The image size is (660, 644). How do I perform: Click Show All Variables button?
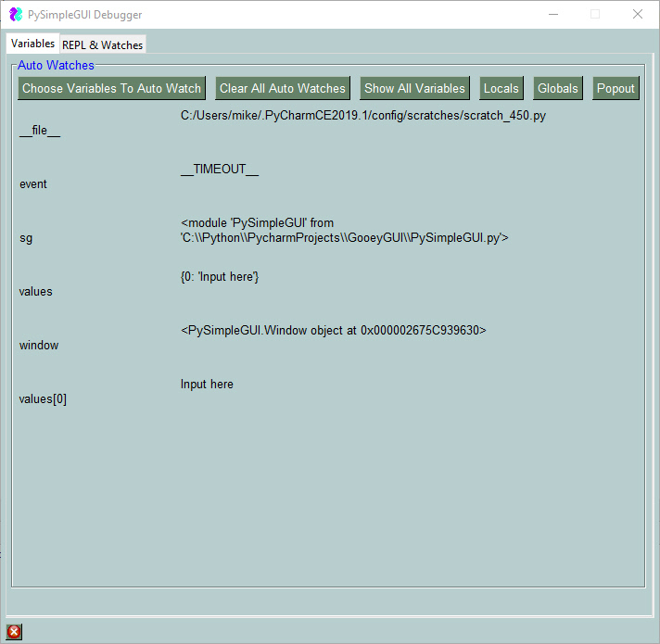click(414, 88)
